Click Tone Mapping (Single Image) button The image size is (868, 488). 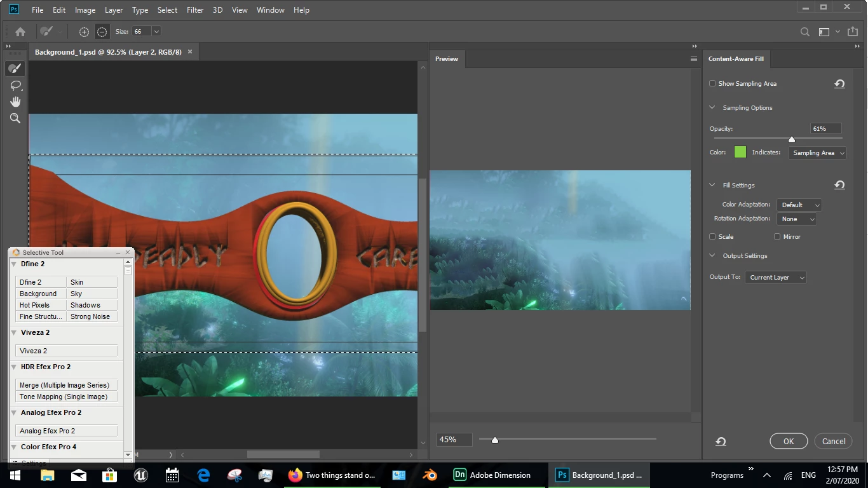[x=66, y=396]
